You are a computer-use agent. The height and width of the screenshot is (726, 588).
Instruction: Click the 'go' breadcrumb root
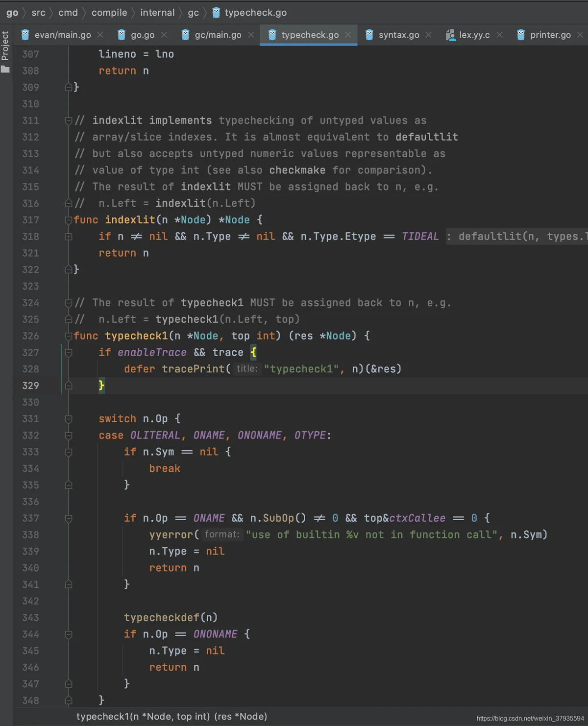(12, 13)
